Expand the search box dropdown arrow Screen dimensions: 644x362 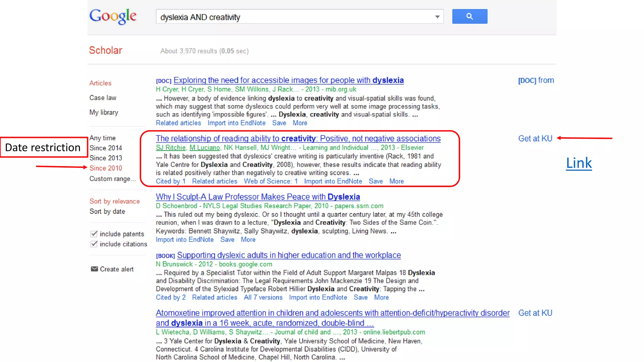point(437,17)
